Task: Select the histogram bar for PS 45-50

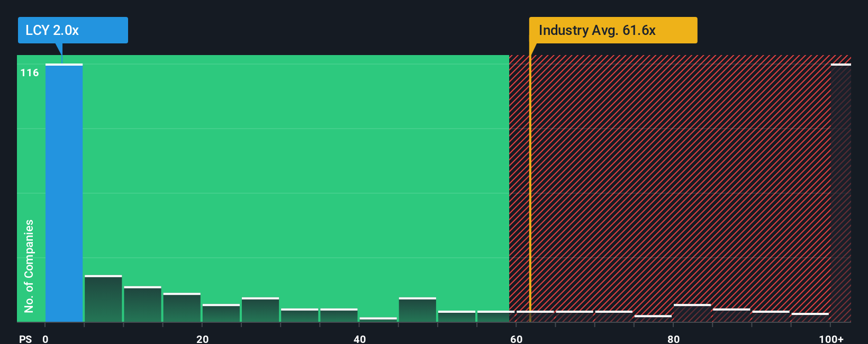Action: [418, 310]
